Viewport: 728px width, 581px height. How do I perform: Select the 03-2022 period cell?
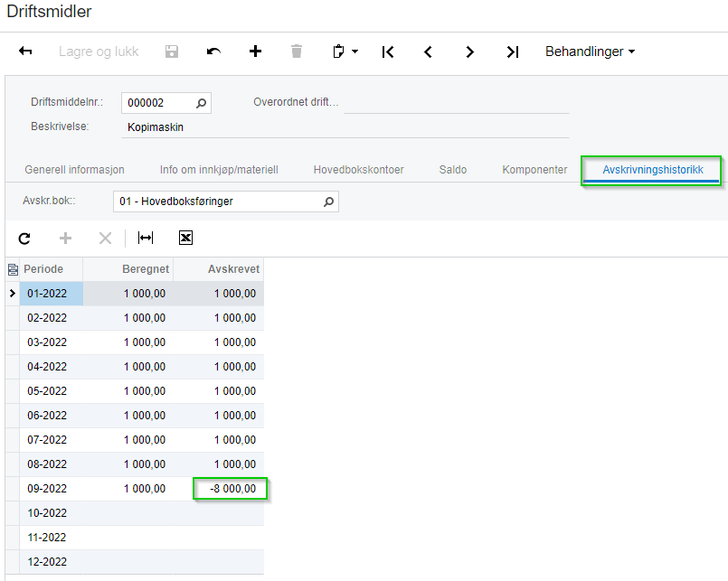(51, 342)
